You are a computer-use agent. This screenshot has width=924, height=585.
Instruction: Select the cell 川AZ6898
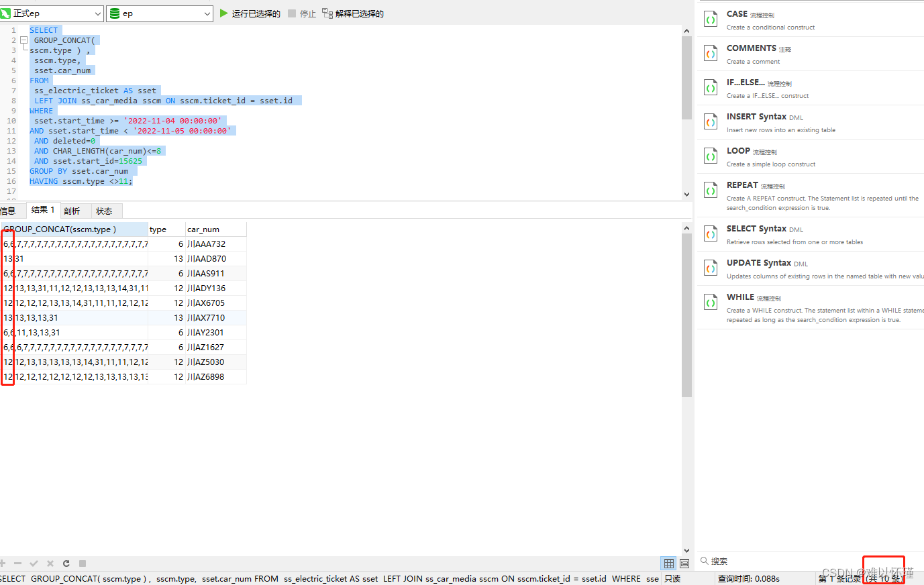pos(216,377)
